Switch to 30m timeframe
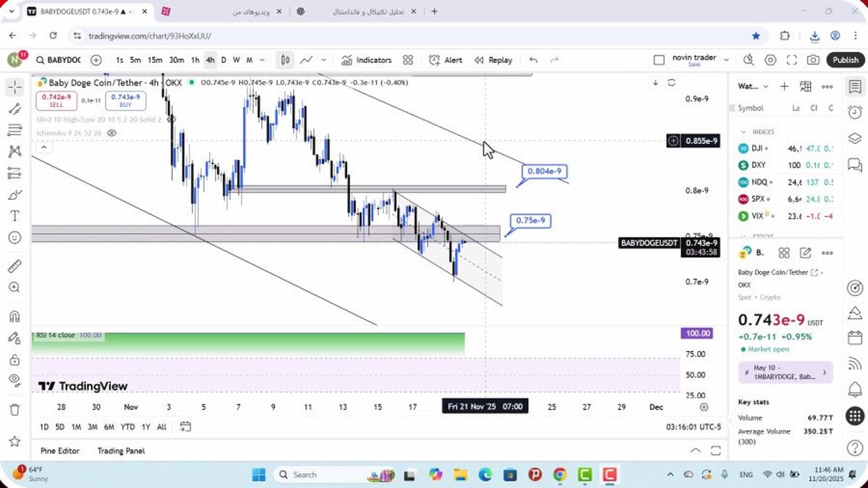The height and width of the screenshot is (488, 868). [176, 60]
